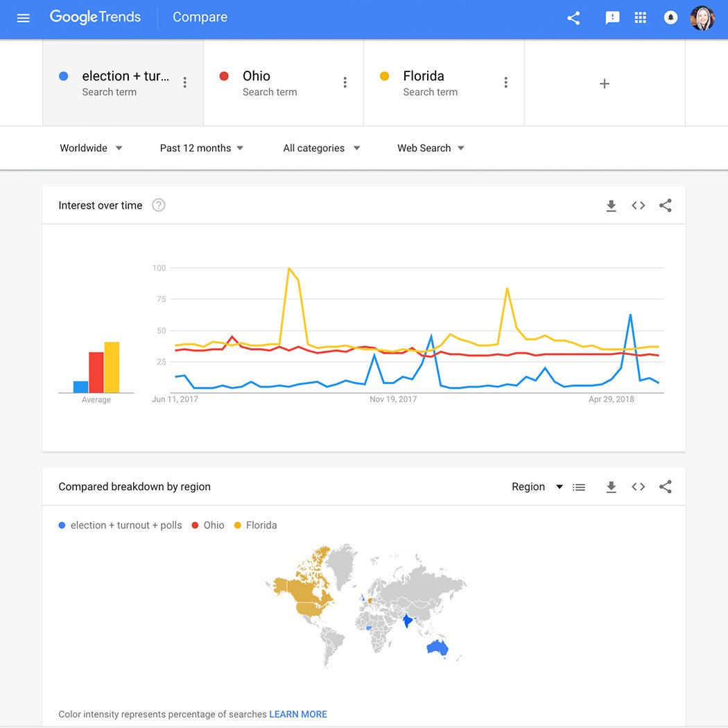Open the send feedback icon
Screen dimensions: 728x728
coord(612,18)
